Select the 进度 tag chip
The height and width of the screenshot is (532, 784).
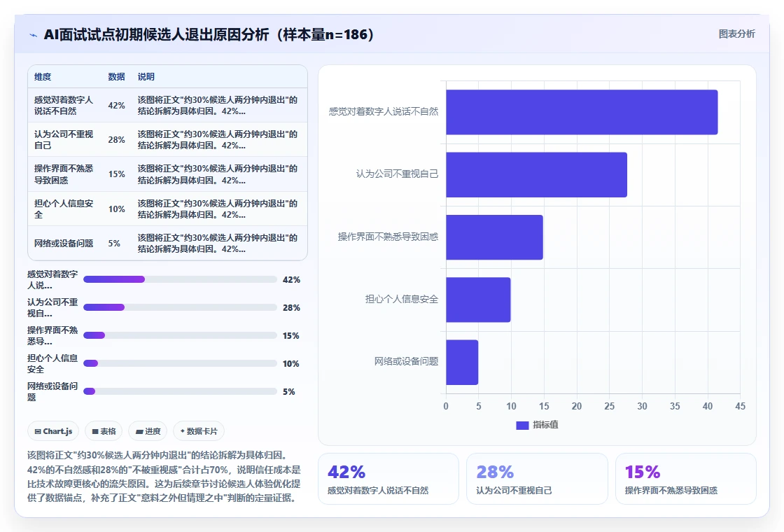click(x=148, y=431)
